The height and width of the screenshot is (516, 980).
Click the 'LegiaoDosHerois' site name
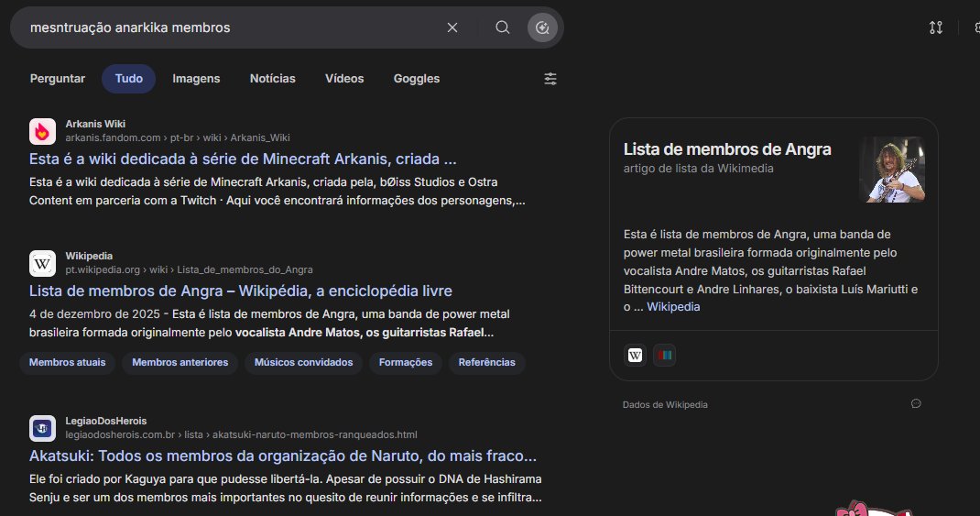106,421
